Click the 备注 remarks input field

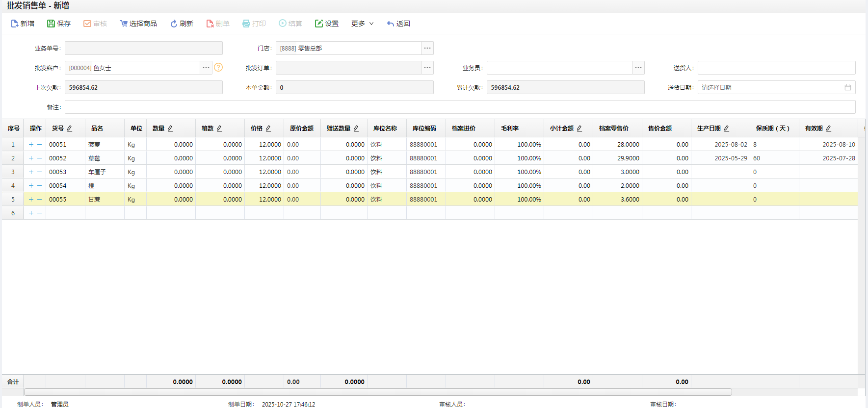point(460,107)
